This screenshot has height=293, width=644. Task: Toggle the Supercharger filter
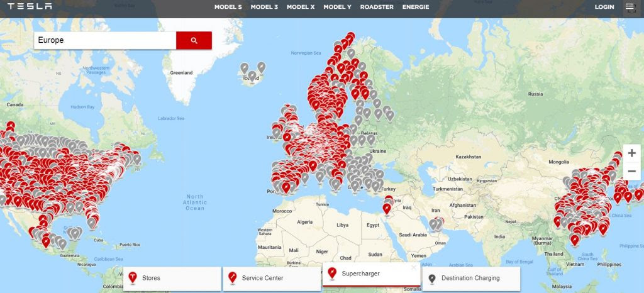tap(371, 274)
